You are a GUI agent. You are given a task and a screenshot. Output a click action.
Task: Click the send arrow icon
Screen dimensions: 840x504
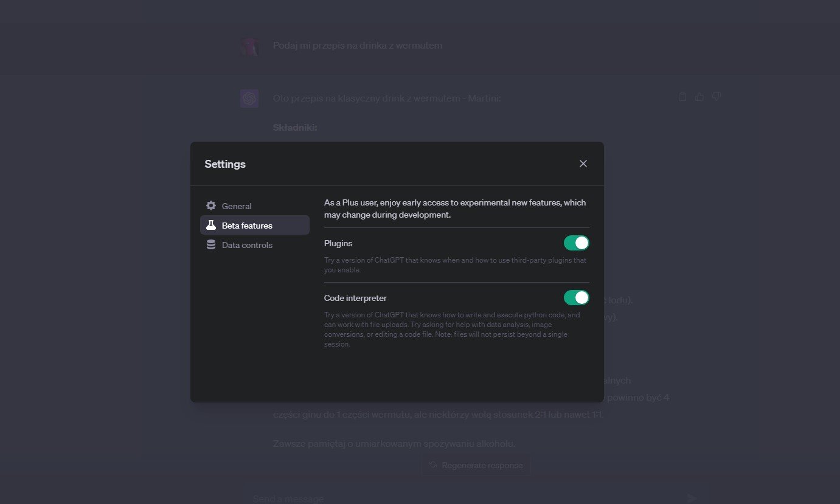[692, 498]
